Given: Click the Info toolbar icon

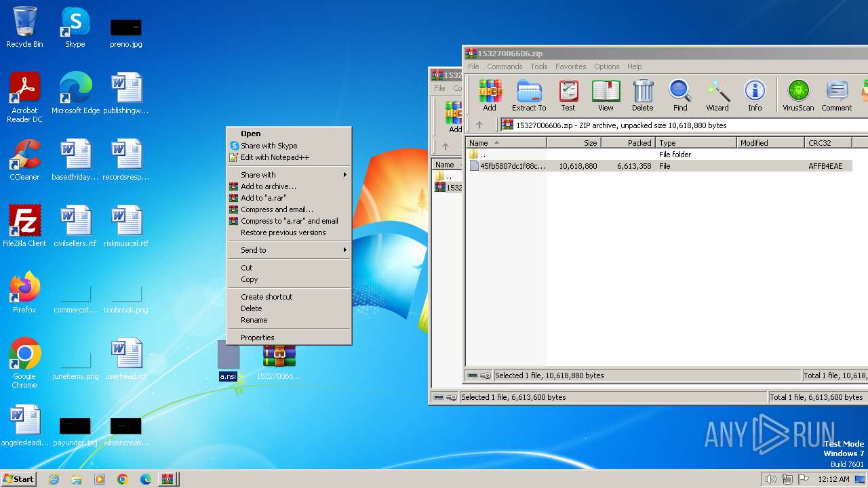Looking at the screenshot, I should 755,95.
